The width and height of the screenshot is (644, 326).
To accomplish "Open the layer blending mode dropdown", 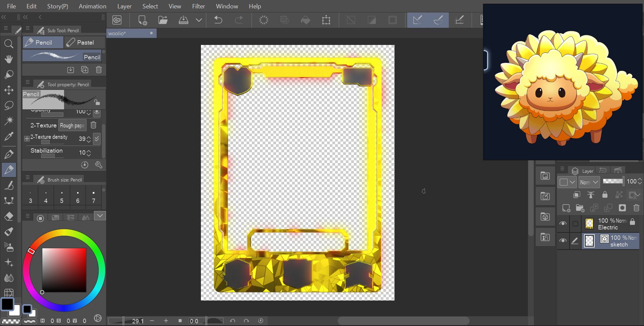I will point(589,182).
